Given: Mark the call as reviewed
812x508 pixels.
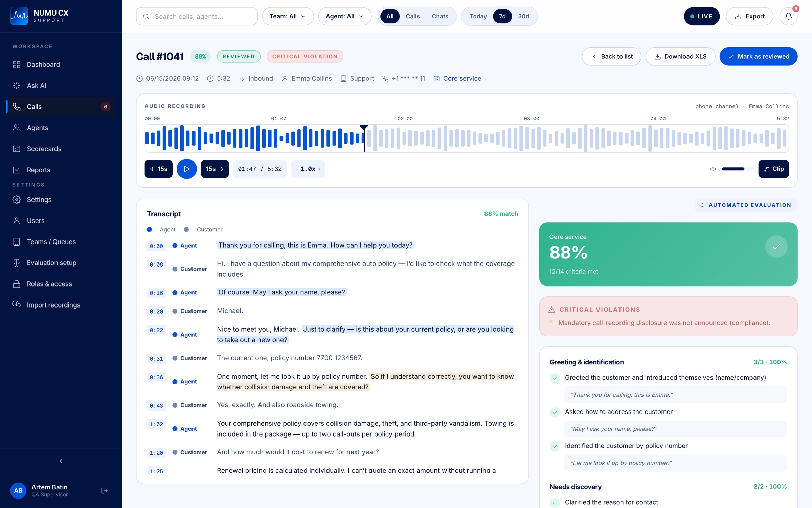Looking at the screenshot, I should [x=758, y=56].
